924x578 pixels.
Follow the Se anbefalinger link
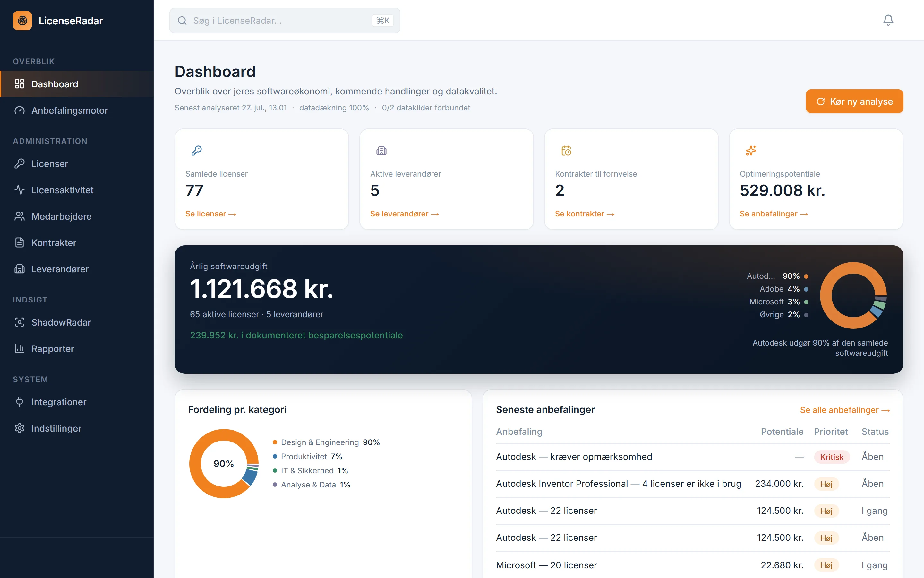[x=774, y=214]
